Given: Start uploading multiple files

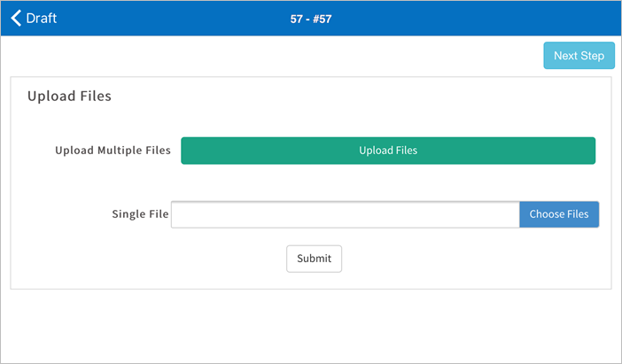Looking at the screenshot, I should 388,151.
